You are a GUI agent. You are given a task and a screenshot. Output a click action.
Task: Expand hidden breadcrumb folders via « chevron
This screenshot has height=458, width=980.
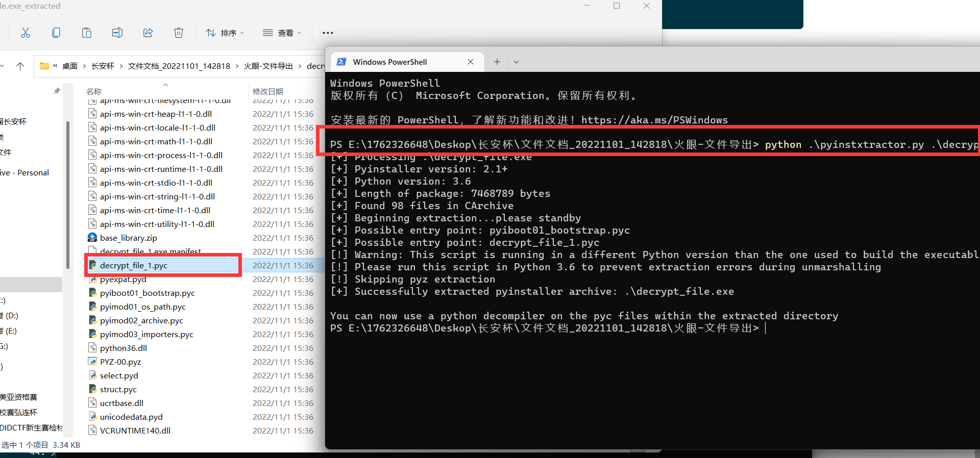coord(55,66)
